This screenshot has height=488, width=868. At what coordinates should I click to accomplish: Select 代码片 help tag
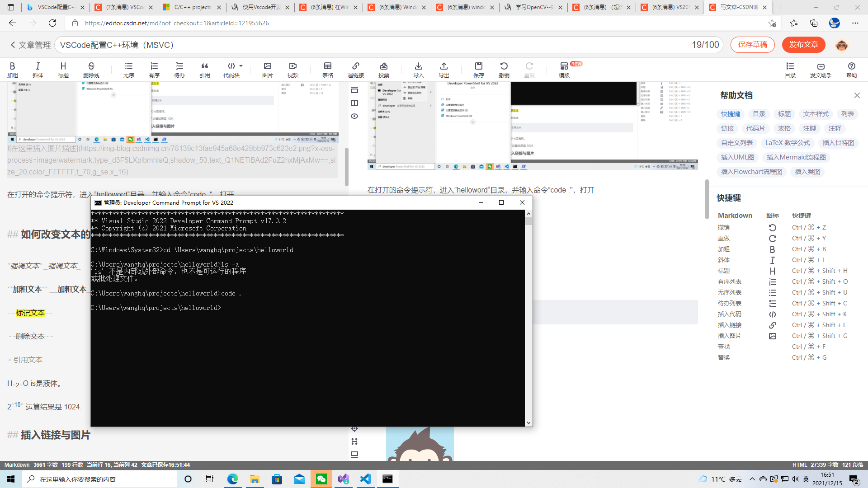coord(756,128)
